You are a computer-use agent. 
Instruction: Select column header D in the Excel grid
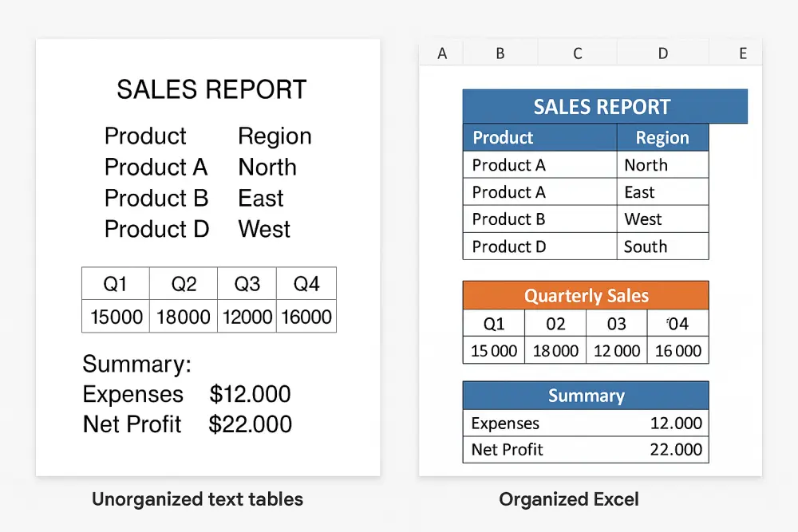pyautogui.click(x=662, y=53)
